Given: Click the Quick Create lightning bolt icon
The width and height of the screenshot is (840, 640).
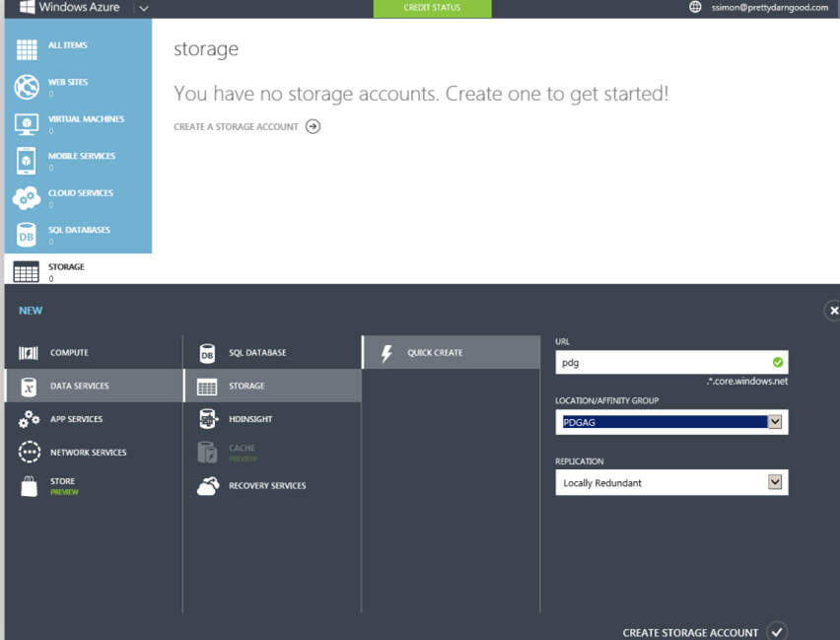Looking at the screenshot, I should tap(386, 354).
